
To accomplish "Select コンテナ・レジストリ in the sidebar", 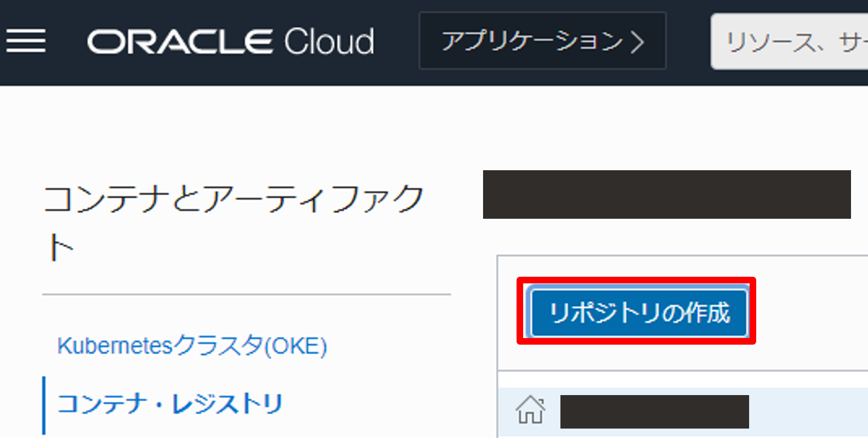I will 170,404.
